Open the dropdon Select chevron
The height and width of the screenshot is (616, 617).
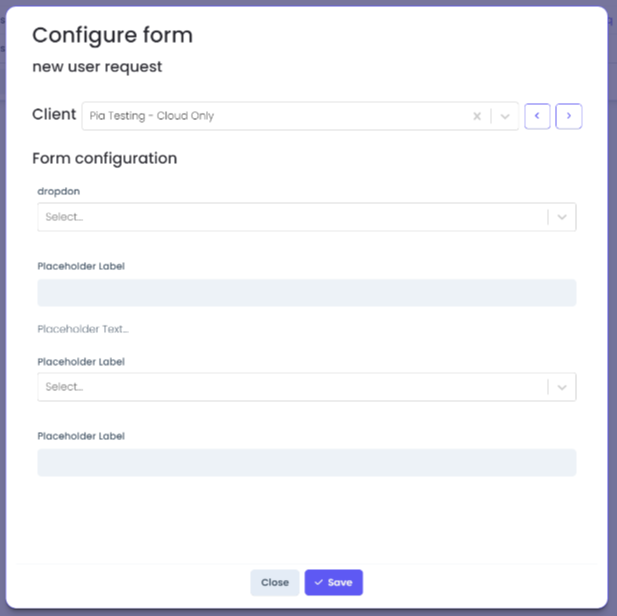(x=562, y=217)
